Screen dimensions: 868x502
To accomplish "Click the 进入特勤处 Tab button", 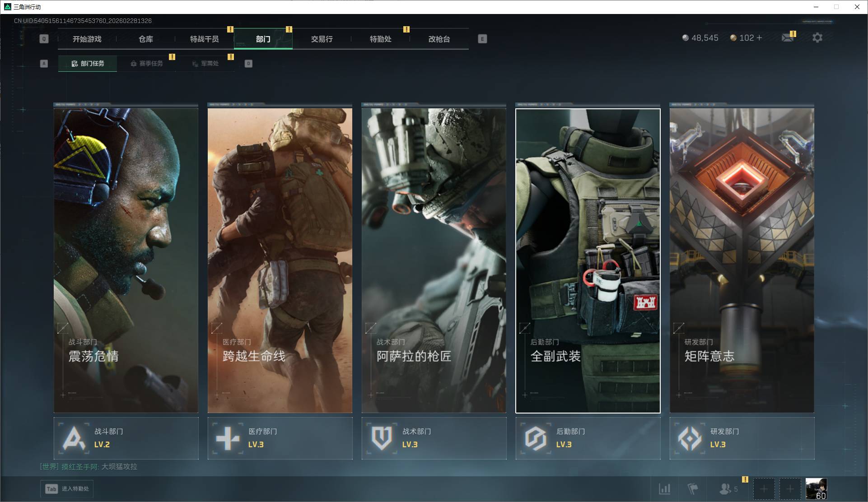I will [x=67, y=489].
